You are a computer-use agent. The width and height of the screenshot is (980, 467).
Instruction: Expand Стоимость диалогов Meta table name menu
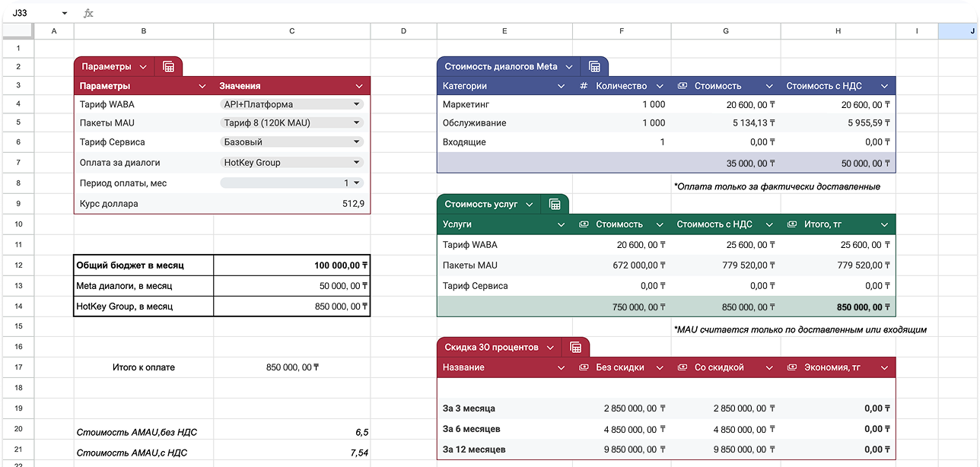coord(569,67)
